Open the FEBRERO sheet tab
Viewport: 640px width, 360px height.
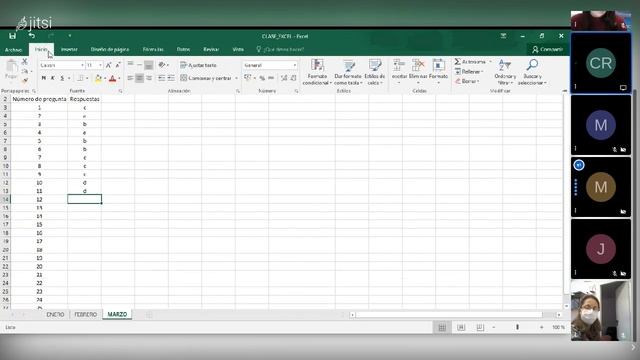[86, 314]
